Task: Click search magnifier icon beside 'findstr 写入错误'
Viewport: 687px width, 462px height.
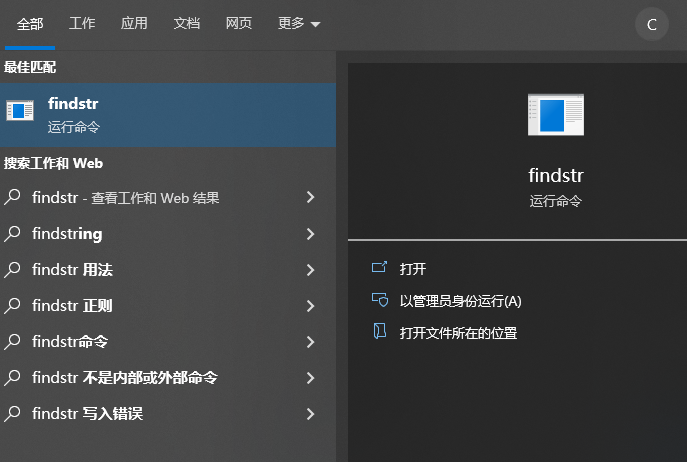Action: click(x=13, y=413)
